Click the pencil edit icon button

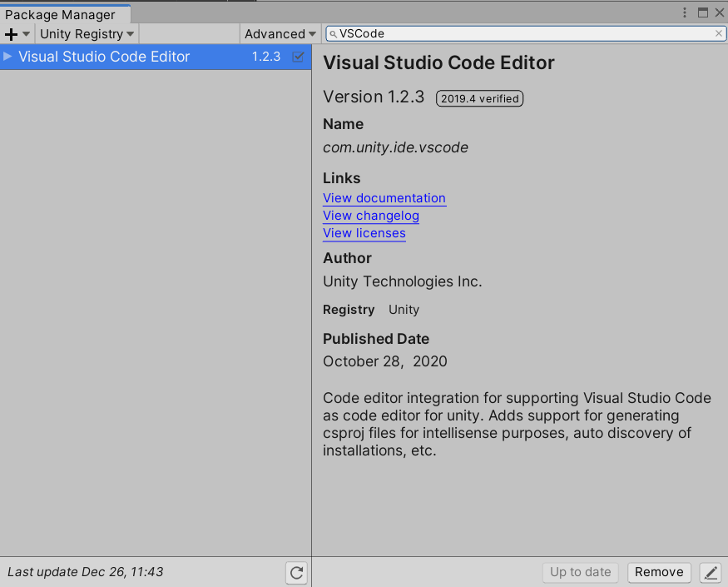tap(711, 572)
